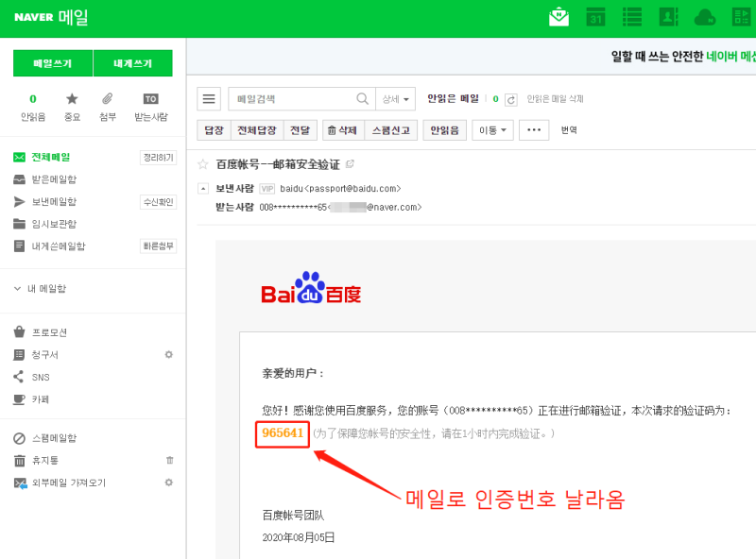This screenshot has height=559, width=756.
Task: Click the 안읽은 메일 link
Action: 454,98
